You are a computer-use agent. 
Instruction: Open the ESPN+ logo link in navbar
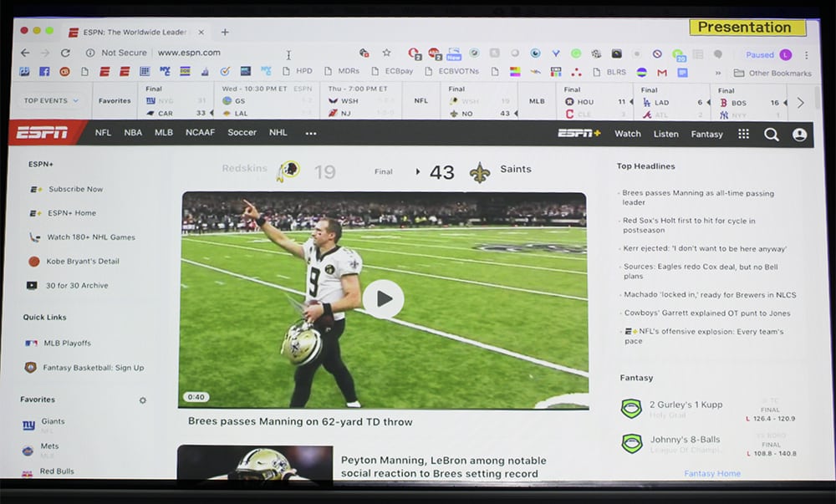click(x=579, y=134)
